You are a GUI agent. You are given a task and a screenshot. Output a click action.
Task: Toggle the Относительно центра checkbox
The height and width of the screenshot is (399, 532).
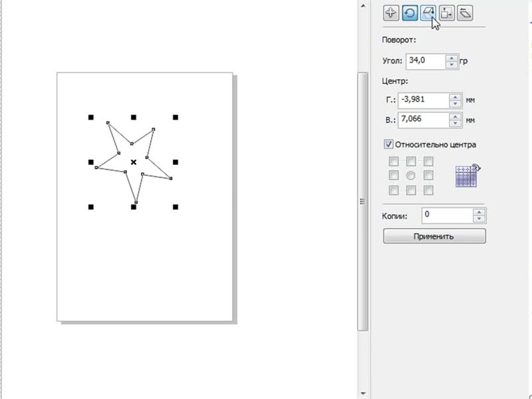(x=388, y=144)
